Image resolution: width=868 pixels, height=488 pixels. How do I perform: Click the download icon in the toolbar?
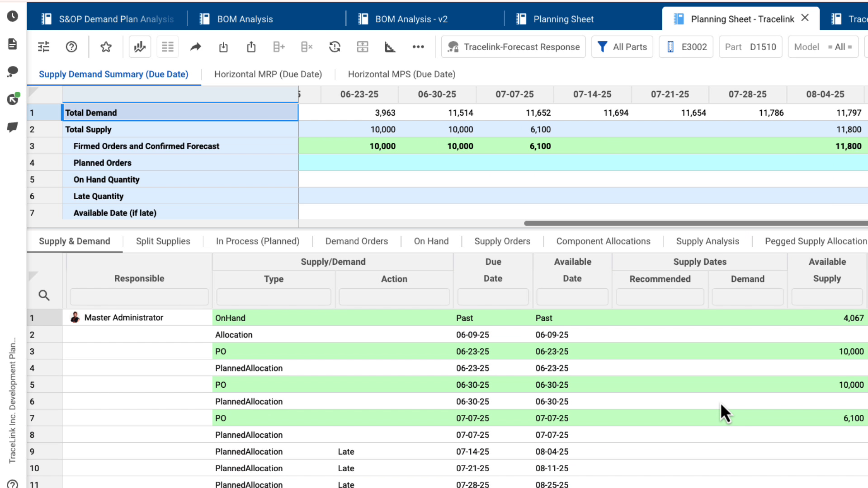point(223,47)
